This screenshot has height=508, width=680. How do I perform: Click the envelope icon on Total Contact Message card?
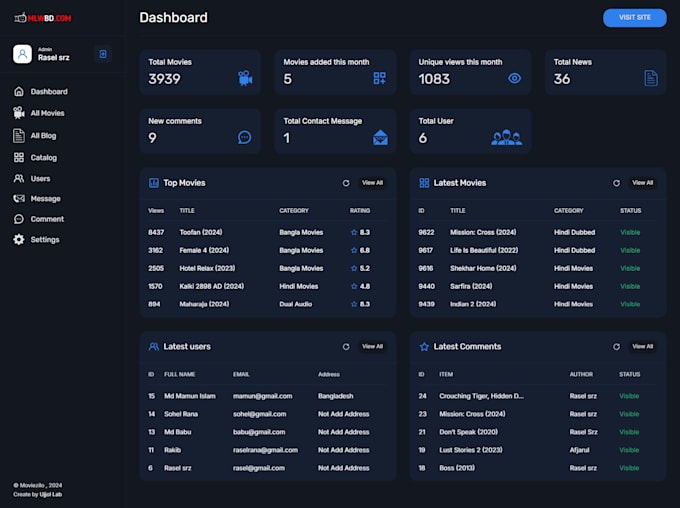pyautogui.click(x=380, y=137)
